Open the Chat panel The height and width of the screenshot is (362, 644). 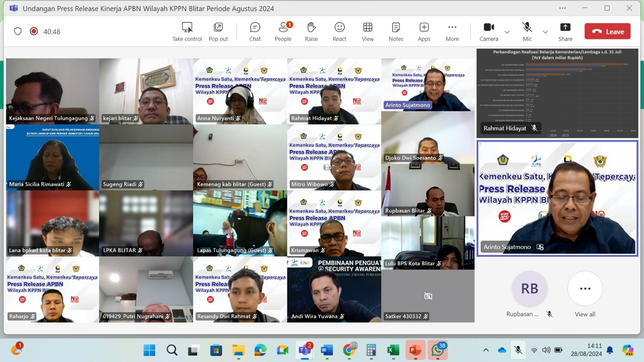pos(255,31)
